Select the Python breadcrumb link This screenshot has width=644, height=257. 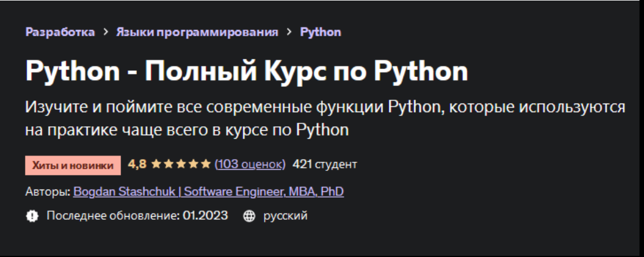tap(320, 32)
